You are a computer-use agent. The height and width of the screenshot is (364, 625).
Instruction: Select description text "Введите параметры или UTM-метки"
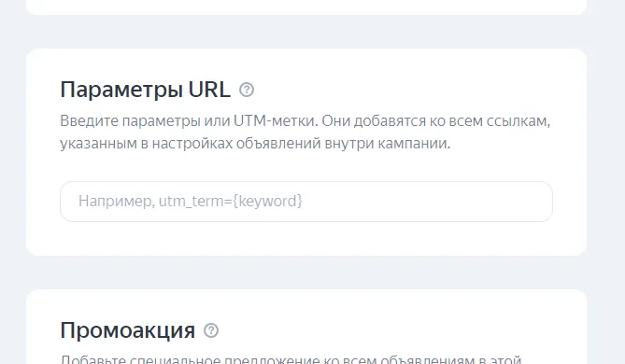[x=189, y=120]
